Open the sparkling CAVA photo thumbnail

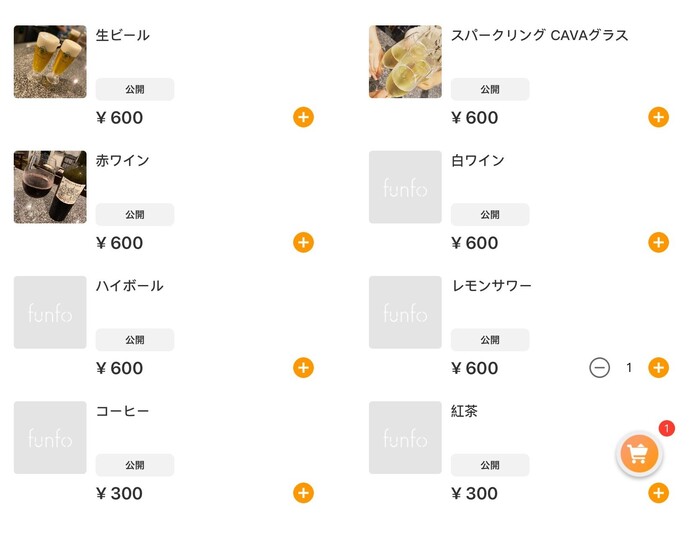pyautogui.click(x=405, y=62)
